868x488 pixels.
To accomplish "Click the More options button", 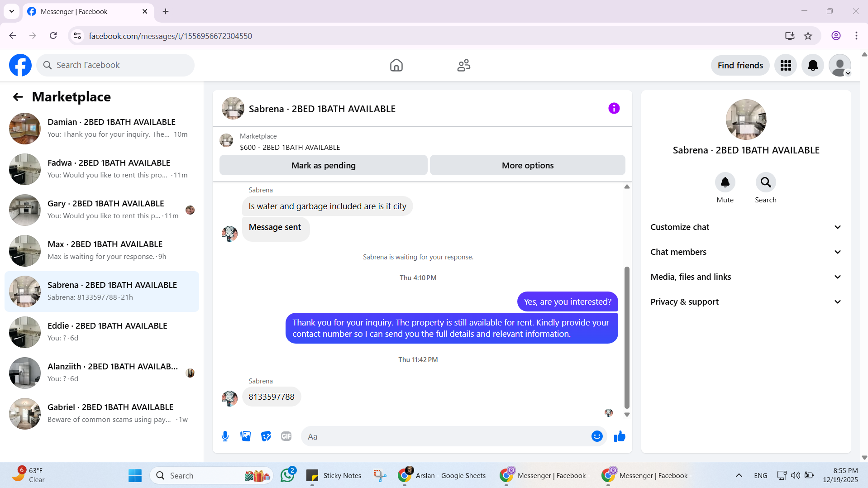I will tap(527, 165).
